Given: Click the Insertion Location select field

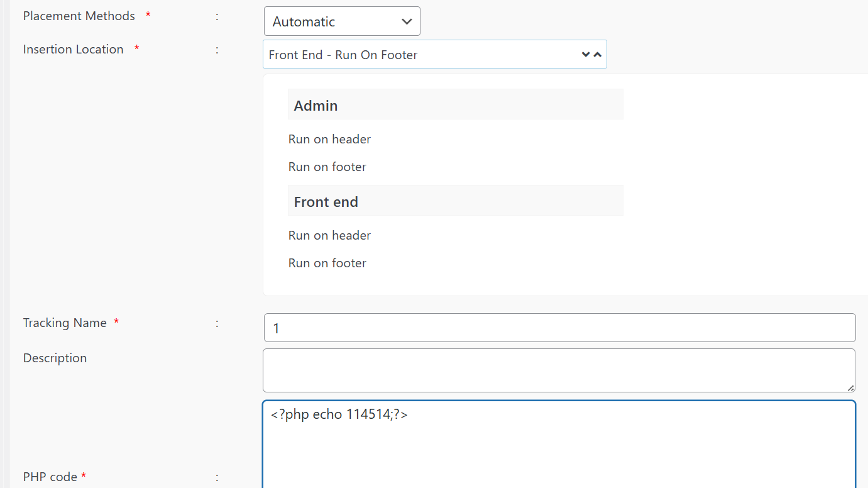Looking at the screenshot, I should pos(421,55).
